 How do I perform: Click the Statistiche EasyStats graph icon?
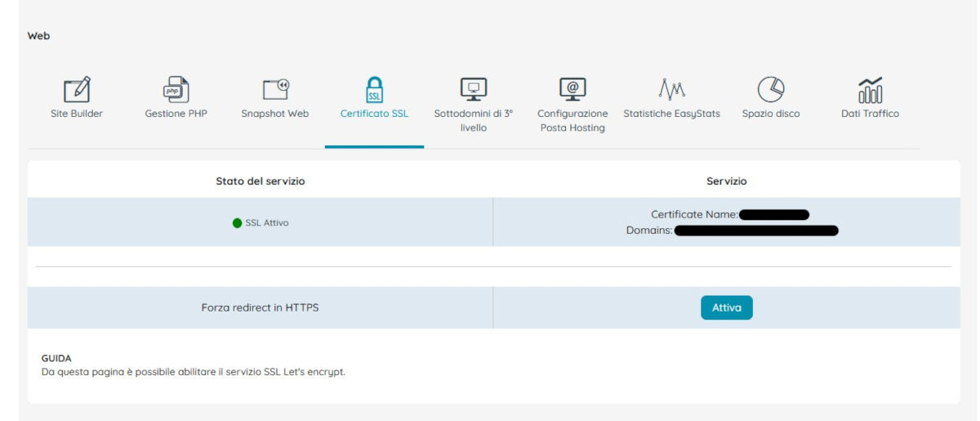[x=671, y=89]
